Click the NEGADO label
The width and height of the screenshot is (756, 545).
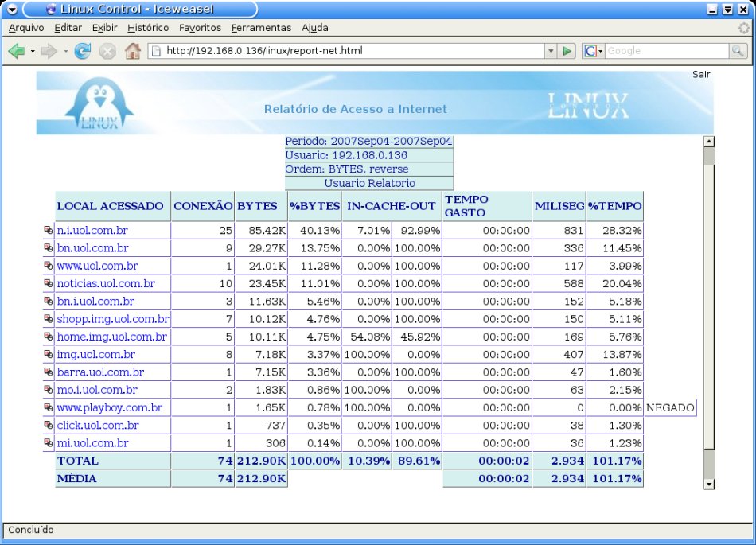click(670, 407)
